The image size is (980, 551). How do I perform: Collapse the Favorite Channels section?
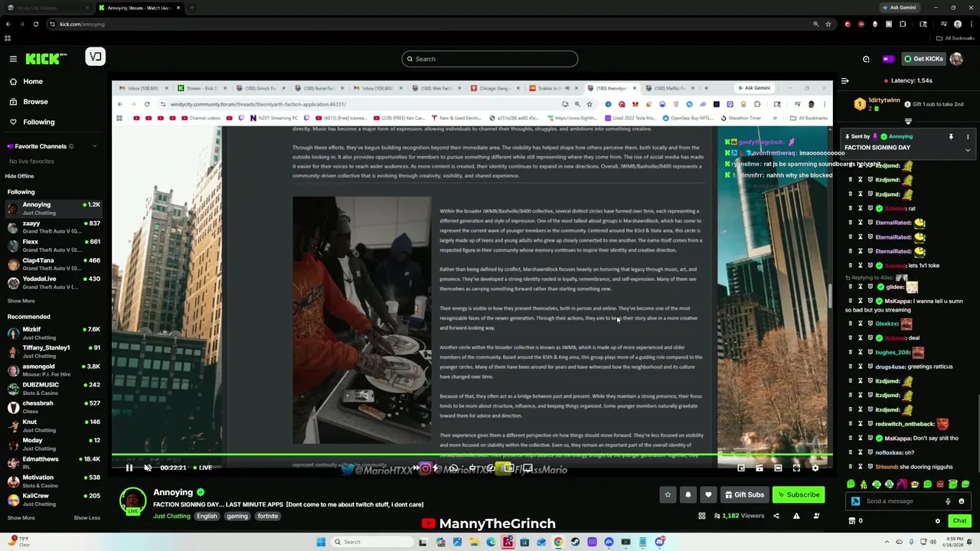click(95, 146)
